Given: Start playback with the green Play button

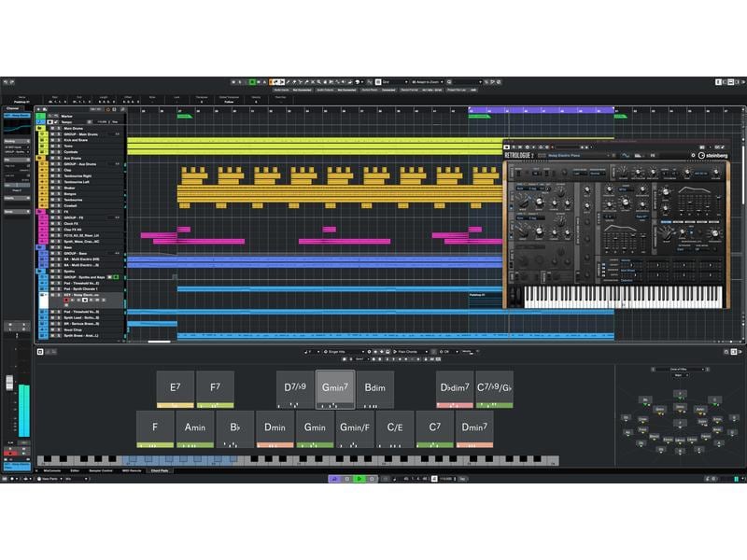Looking at the screenshot, I should click(359, 479).
